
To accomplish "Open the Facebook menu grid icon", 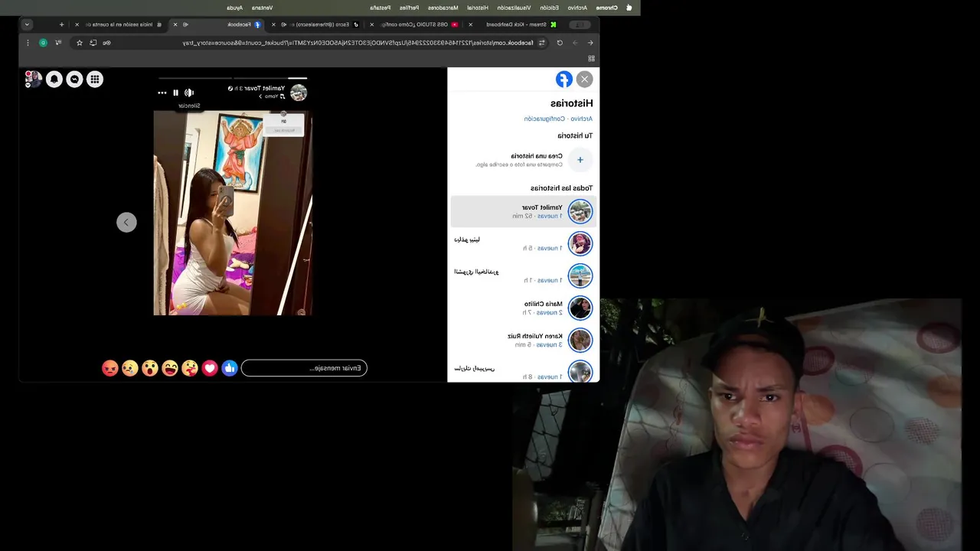I will coord(95,79).
